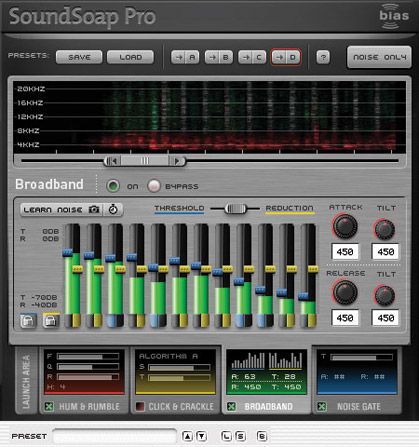The width and height of the screenshot is (419, 447).
Task: Store settings to snapshot C
Action: [x=252, y=57]
